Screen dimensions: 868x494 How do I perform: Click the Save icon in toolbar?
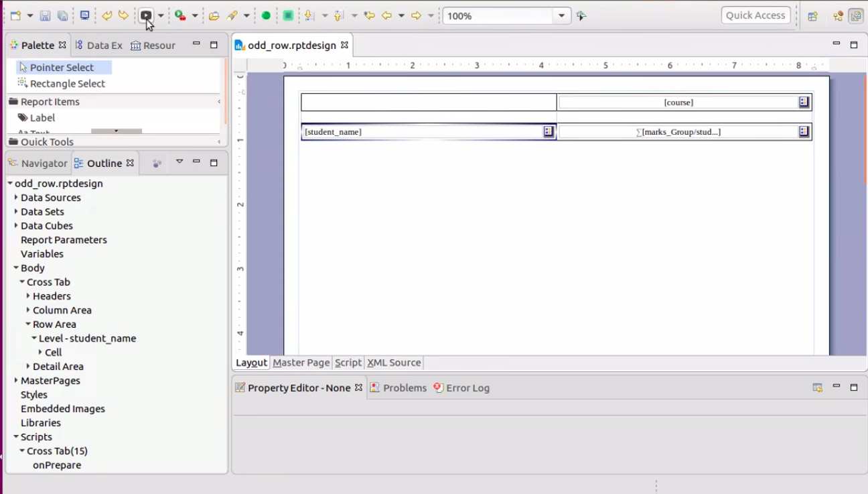tap(45, 15)
